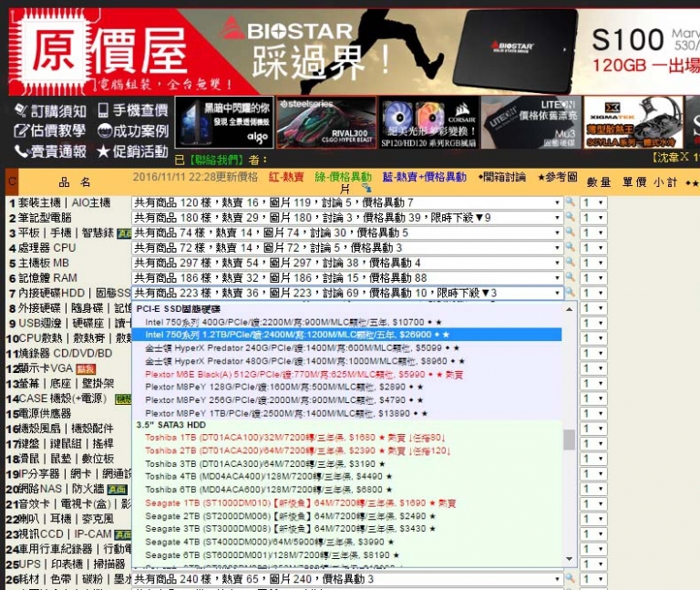The image size is (700, 590).
Task: Select Seagate 6TB ST6000DM001 $8190 option
Action: coord(346,555)
